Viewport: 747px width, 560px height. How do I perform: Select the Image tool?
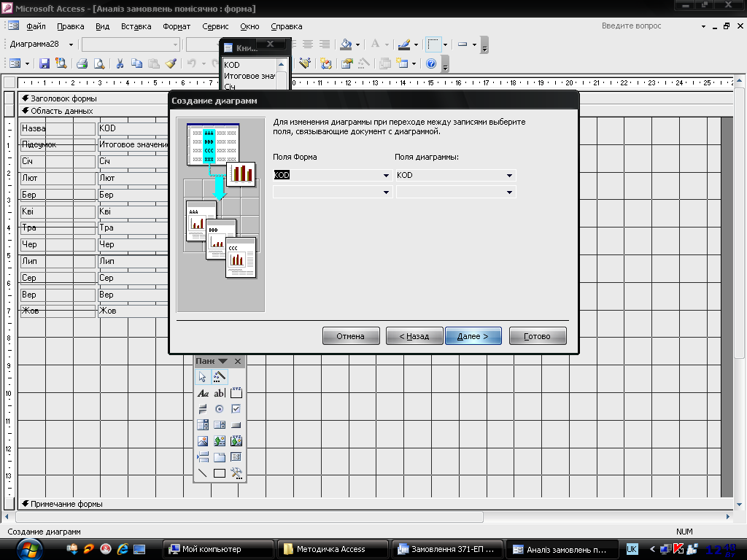tap(203, 441)
